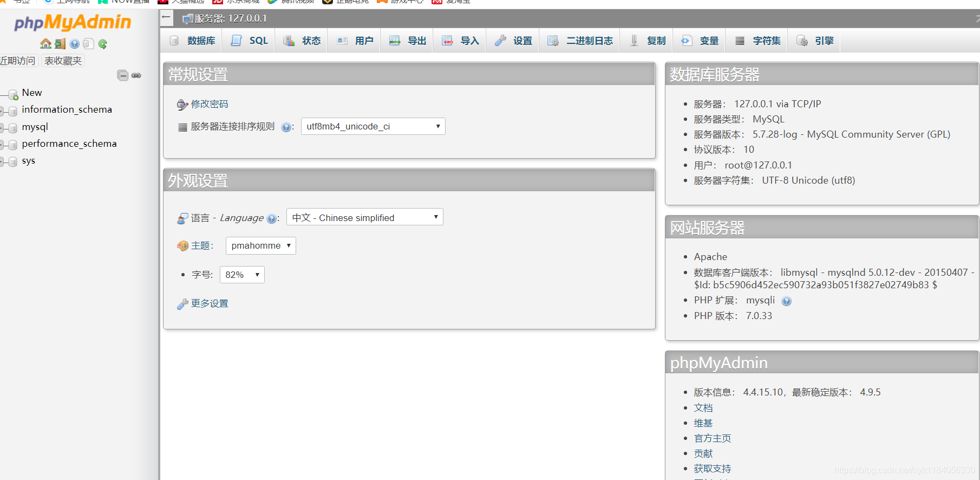Open phpMyAdmin help question-mark icon in sidebar
980x480 pixels.
coord(75,44)
